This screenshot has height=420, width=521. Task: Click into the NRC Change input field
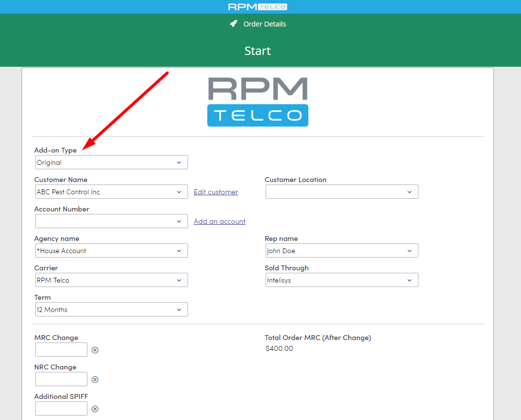pos(61,379)
